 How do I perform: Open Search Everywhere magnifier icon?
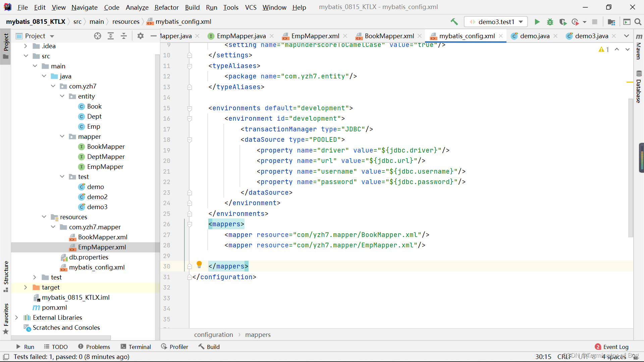638,22
